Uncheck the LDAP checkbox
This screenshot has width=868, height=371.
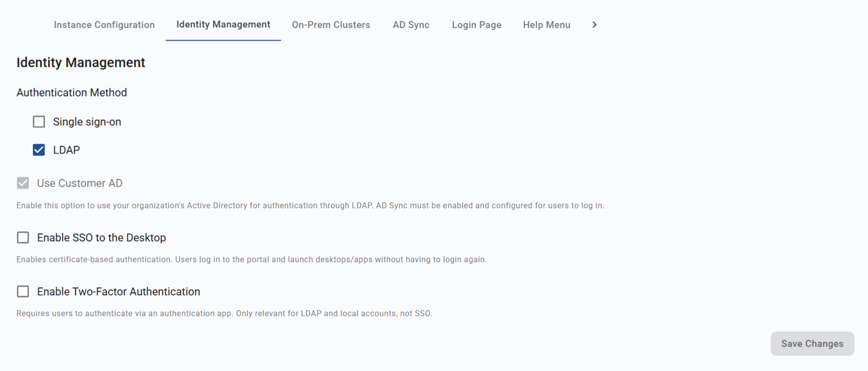tap(39, 150)
